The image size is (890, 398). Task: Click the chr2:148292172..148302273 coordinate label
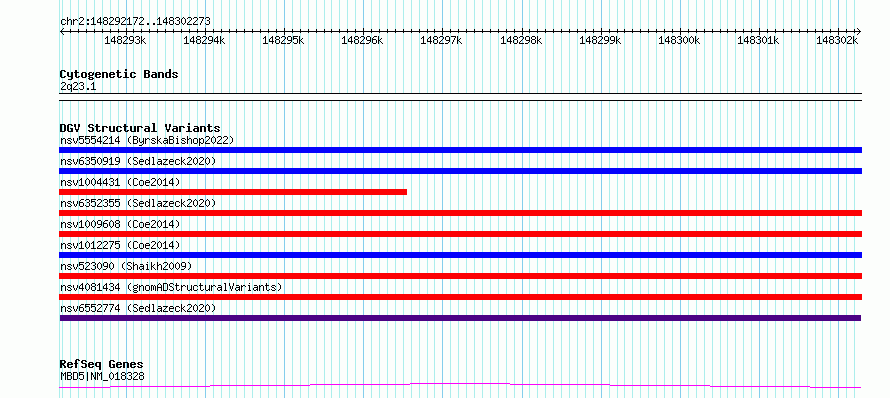coord(135,21)
